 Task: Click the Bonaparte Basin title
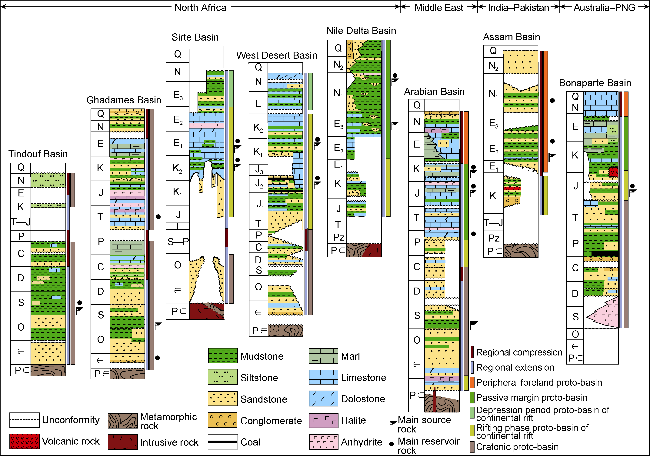click(x=599, y=82)
